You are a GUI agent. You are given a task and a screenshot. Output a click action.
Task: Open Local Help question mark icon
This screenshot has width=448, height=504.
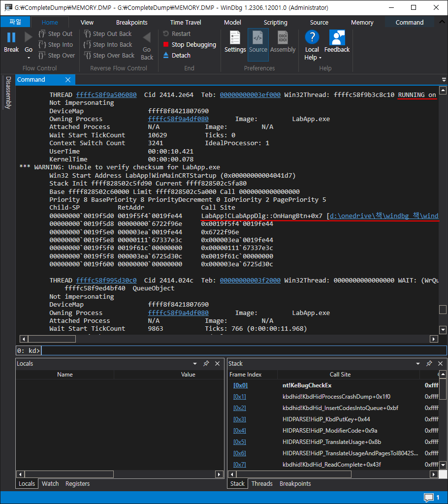coord(312,37)
